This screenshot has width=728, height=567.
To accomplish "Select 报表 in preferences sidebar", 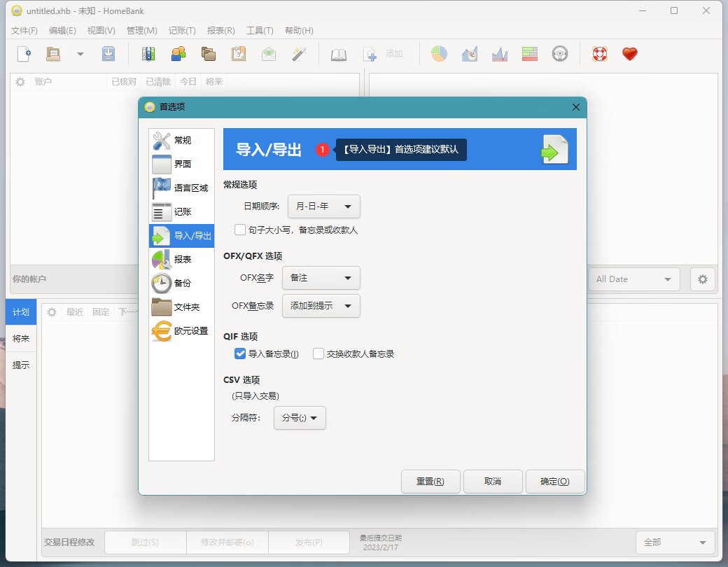I will 181,260.
